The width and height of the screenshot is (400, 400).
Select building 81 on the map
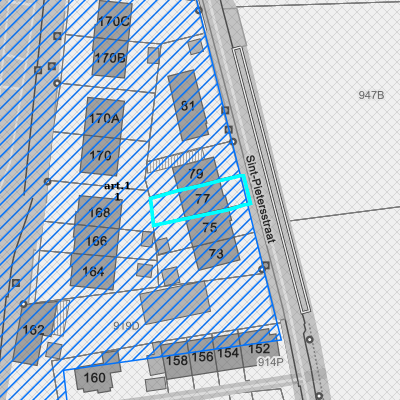coord(188,106)
